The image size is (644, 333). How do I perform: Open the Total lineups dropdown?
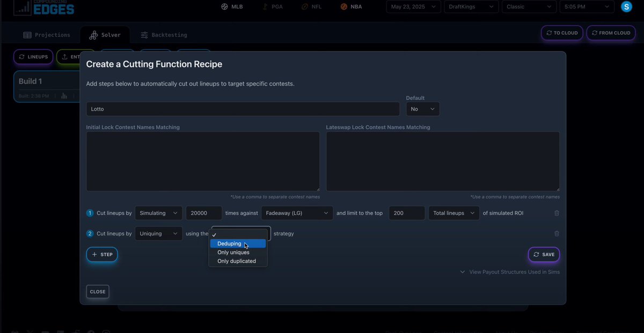[x=453, y=213]
